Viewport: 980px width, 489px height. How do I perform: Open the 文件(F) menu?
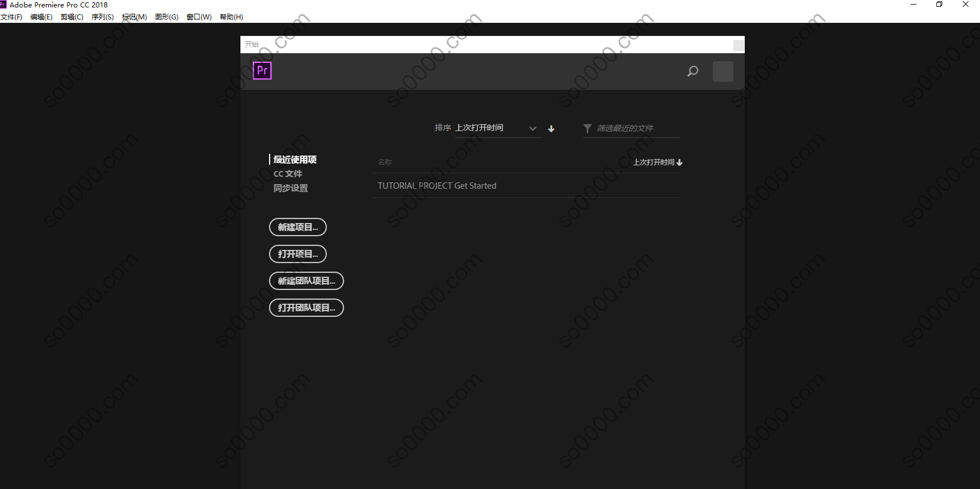[11, 17]
